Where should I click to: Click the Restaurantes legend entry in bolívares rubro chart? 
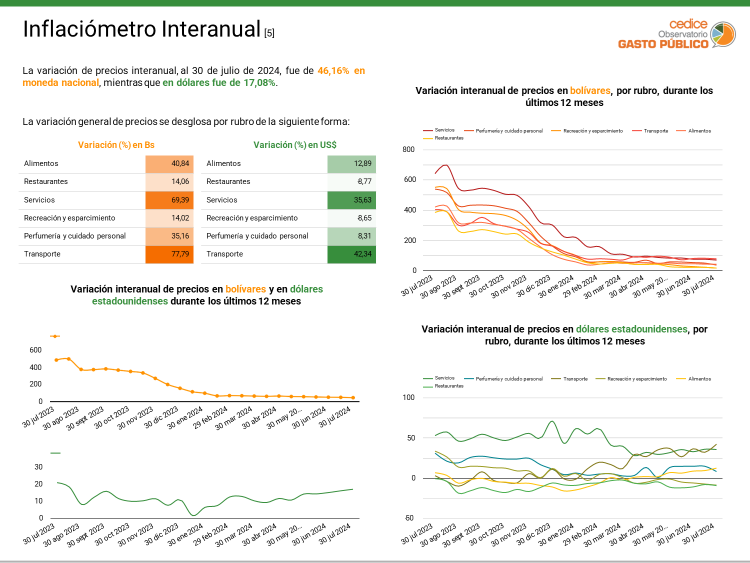(x=443, y=138)
